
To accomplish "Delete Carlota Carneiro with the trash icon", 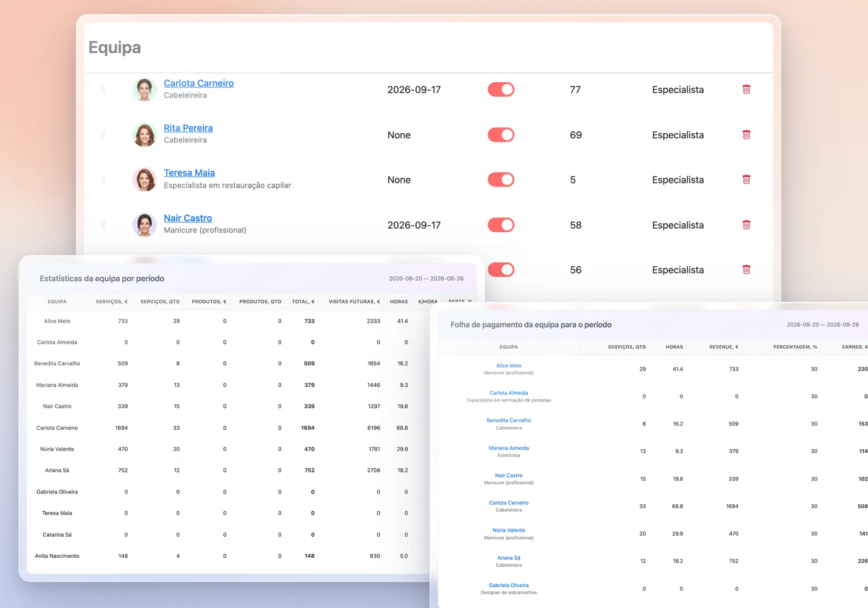I will tap(746, 89).
